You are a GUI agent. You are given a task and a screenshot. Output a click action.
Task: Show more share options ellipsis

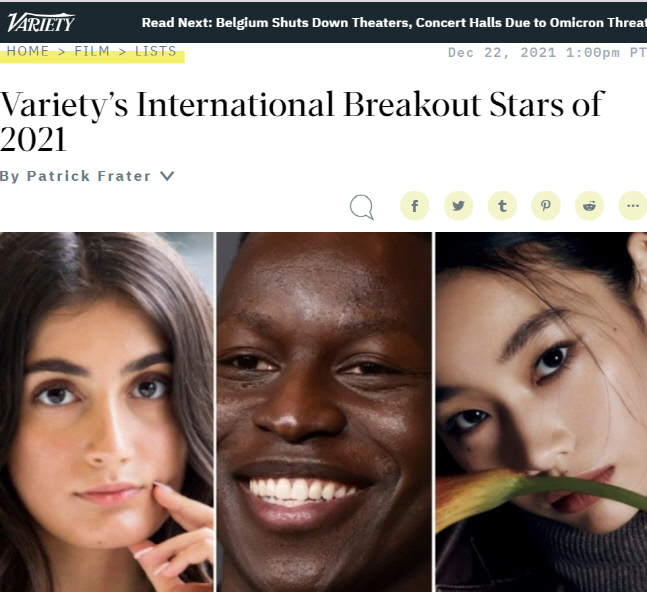click(633, 205)
